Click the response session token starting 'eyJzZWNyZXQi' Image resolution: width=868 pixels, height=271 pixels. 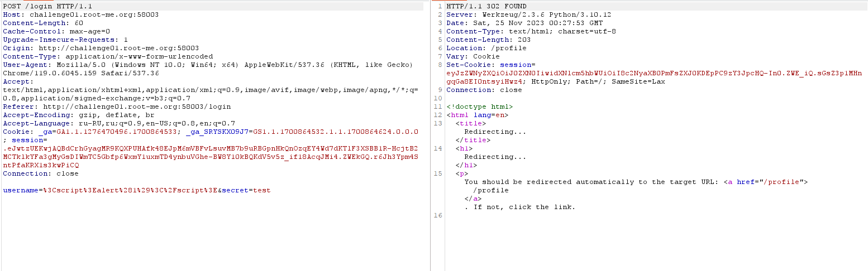[654, 77]
